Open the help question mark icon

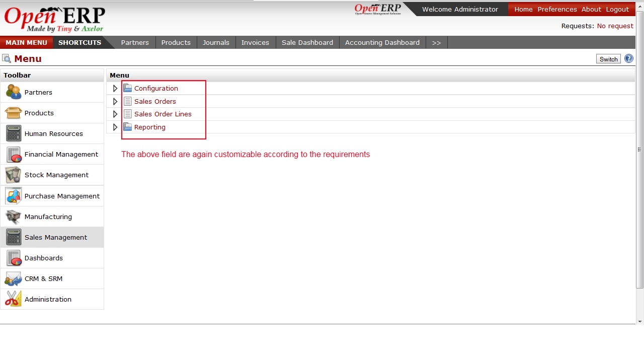tap(628, 58)
